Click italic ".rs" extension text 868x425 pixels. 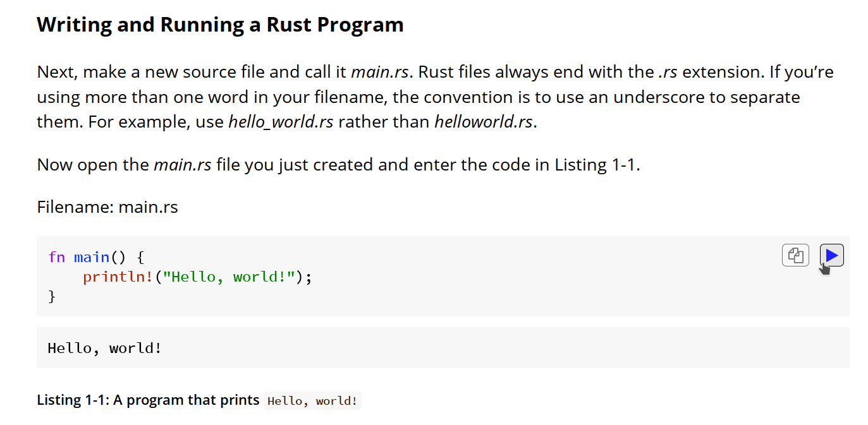[667, 72]
